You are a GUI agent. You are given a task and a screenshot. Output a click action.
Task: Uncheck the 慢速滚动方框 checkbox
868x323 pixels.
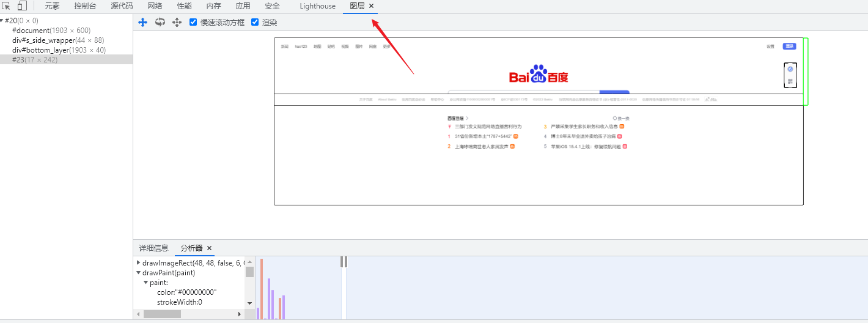click(193, 22)
